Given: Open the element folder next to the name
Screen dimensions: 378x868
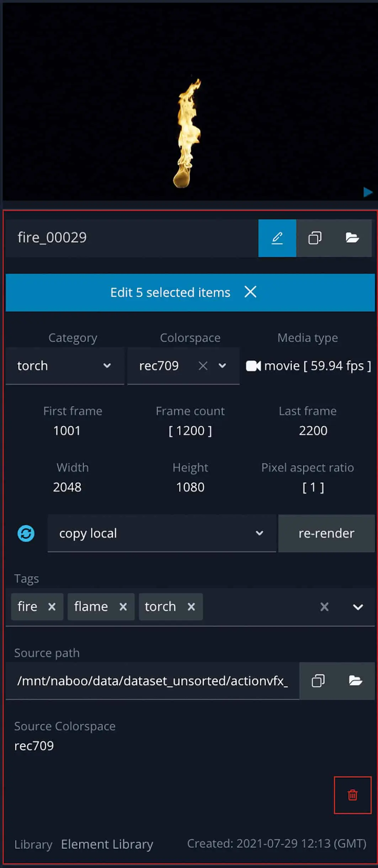Looking at the screenshot, I should [x=352, y=238].
